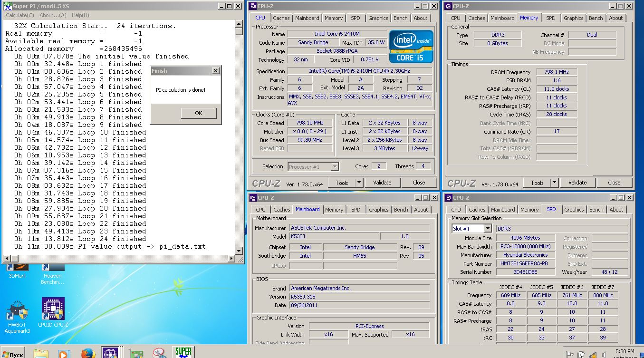Launch Heaven Benchmark desktop shortcut
Image resolution: width=644 pixels, height=358 pixels.
[52, 273]
